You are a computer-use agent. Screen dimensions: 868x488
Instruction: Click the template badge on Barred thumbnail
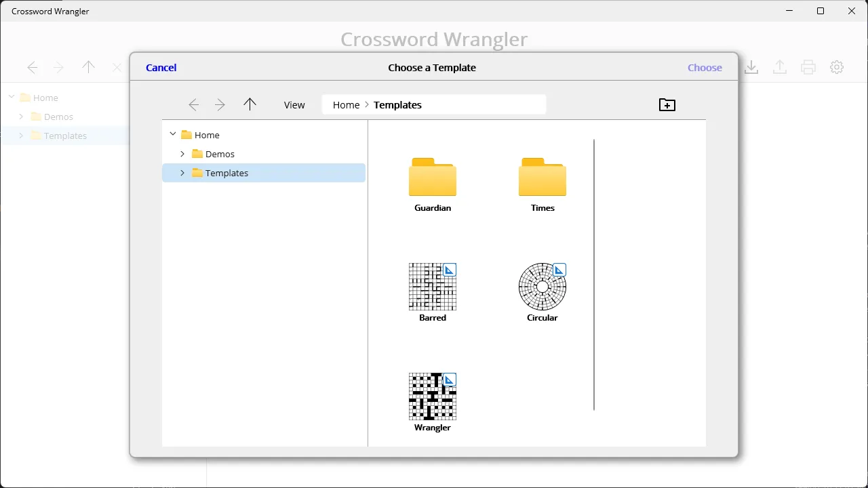[450, 270]
